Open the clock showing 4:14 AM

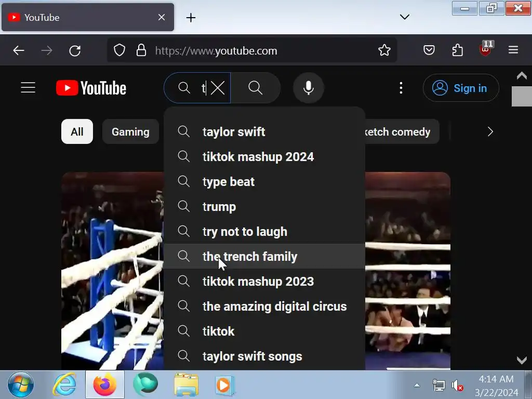[496, 385]
